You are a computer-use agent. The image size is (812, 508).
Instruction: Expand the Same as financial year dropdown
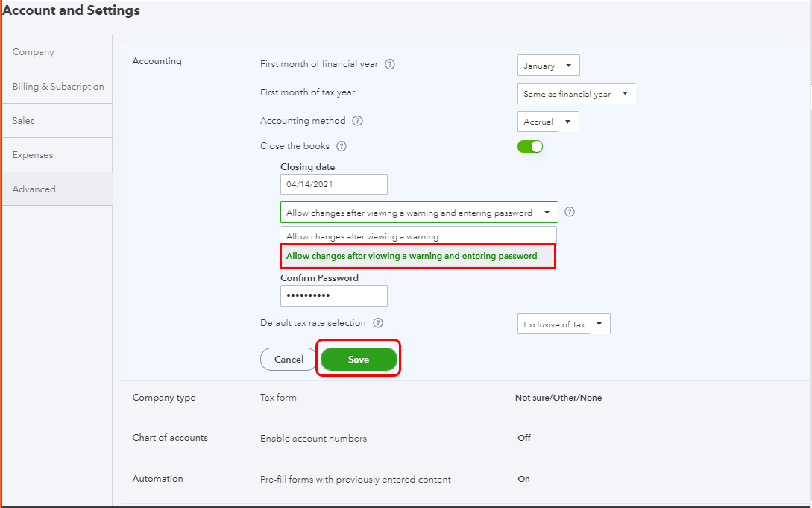[x=576, y=93]
